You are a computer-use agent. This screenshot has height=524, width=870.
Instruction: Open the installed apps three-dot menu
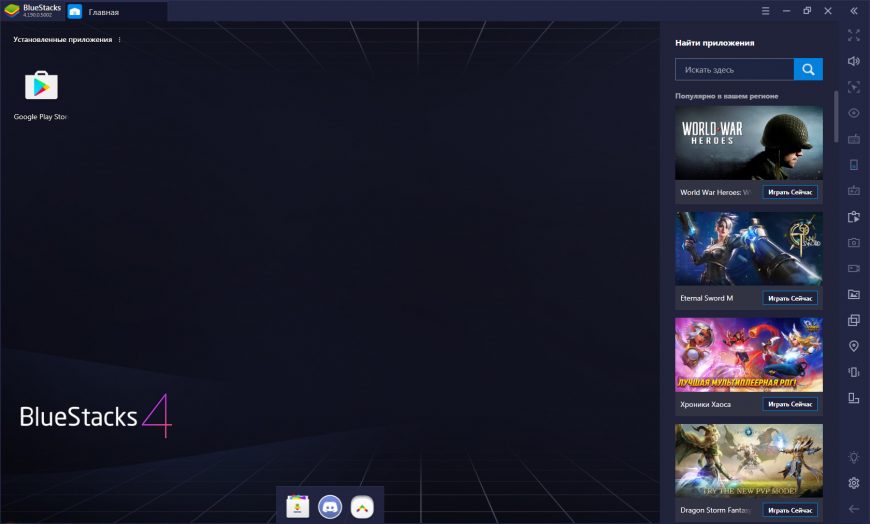(119, 40)
